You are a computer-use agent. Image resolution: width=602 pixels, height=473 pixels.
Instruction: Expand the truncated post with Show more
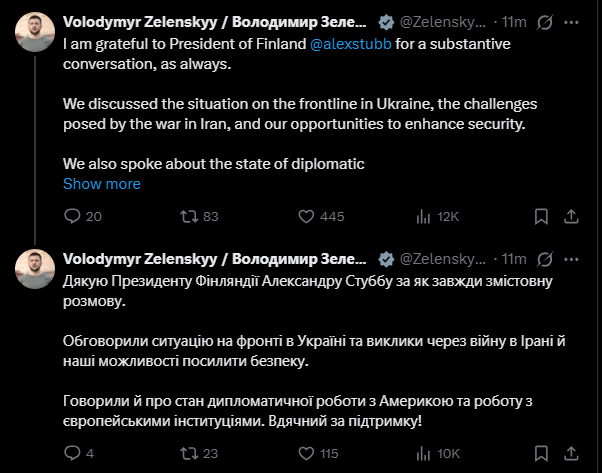click(x=102, y=184)
